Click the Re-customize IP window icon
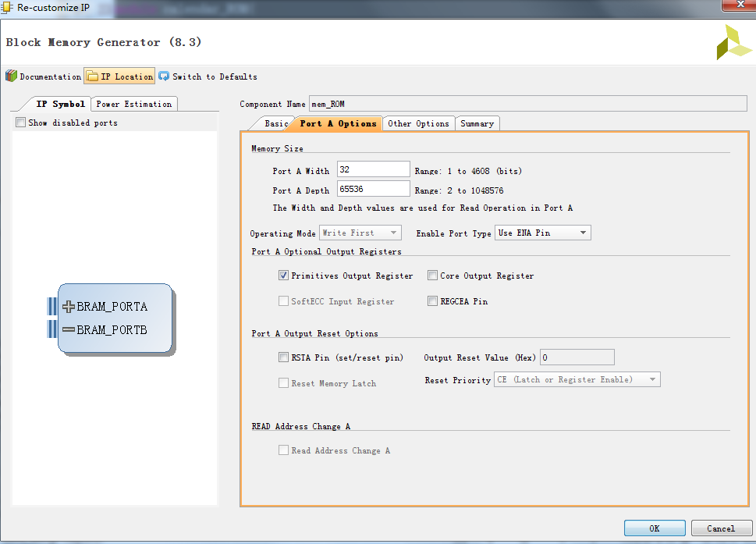756x544 pixels. [7, 7]
